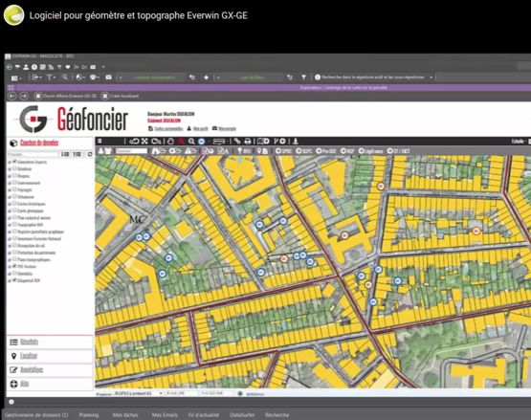Select the zoom magnifier tool in map toolbar
Screen dimensions: 531x420
click(191, 141)
